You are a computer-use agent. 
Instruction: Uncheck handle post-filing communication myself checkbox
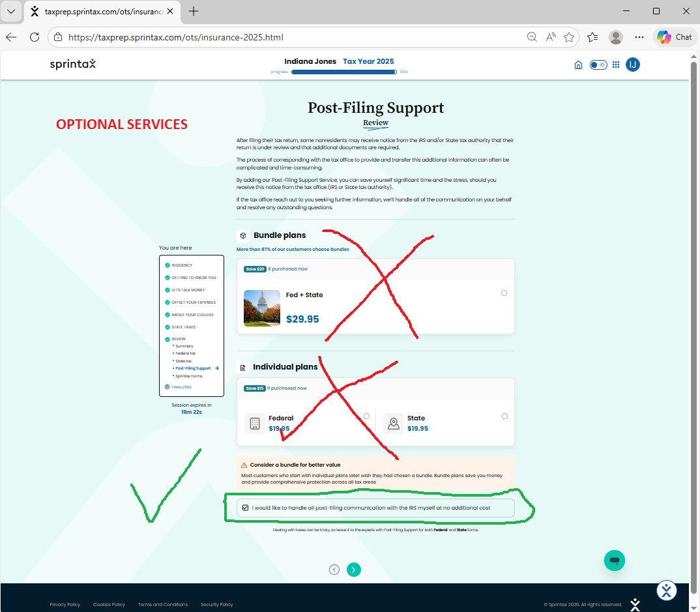[245, 508]
